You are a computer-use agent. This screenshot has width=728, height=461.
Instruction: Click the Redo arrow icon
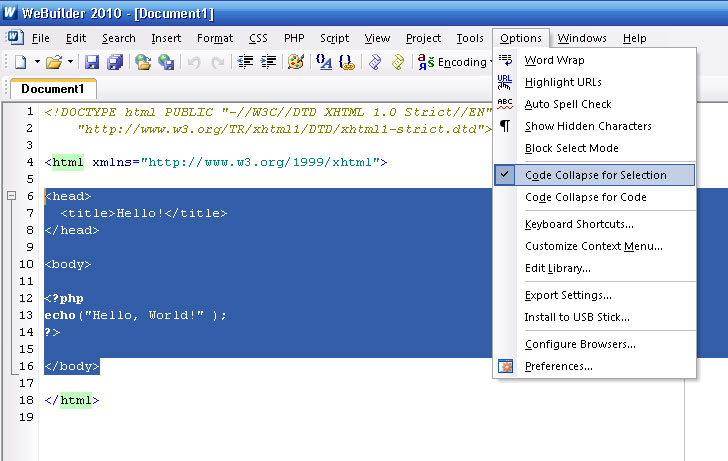coord(217,62)
